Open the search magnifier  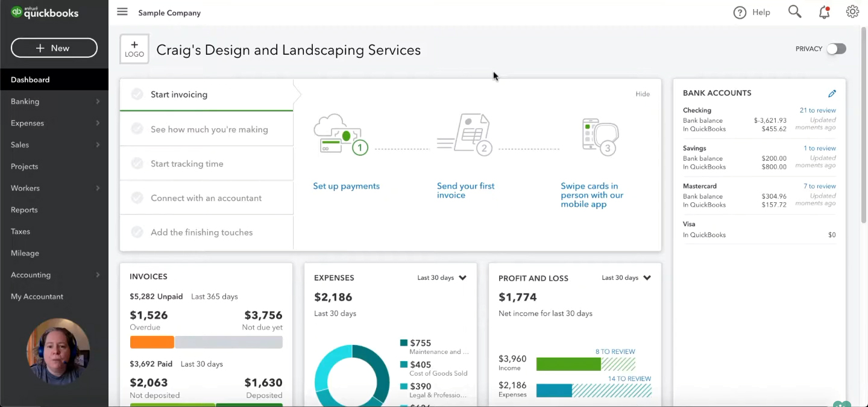pos(794,12)
